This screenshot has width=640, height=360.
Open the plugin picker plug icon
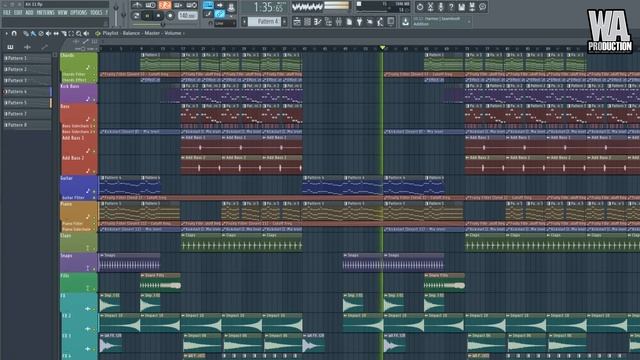pyautogui.click(x=360, y=22)
